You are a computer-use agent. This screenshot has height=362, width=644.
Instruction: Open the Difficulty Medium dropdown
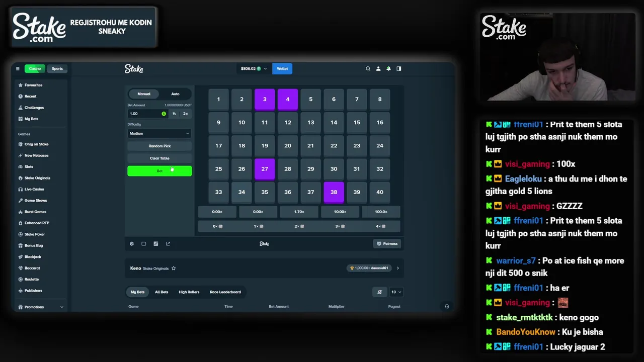[x=159, y=134]
